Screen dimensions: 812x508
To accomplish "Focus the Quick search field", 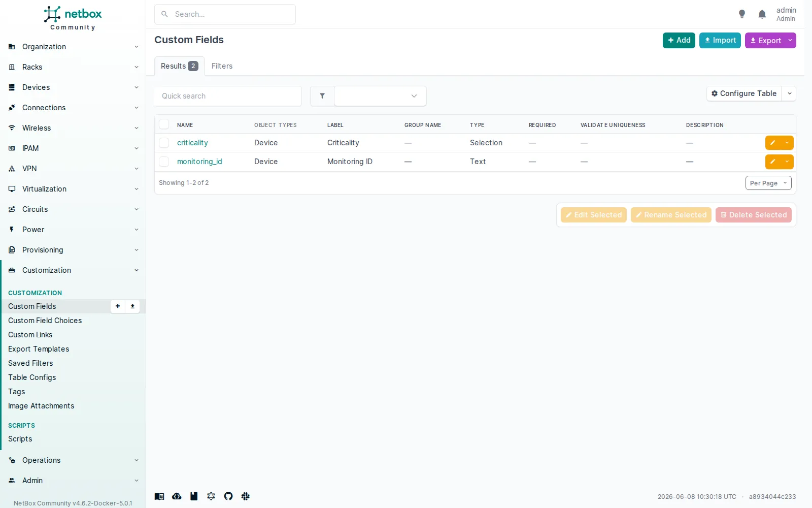I will pyautogui.click(x=228, y=96).
